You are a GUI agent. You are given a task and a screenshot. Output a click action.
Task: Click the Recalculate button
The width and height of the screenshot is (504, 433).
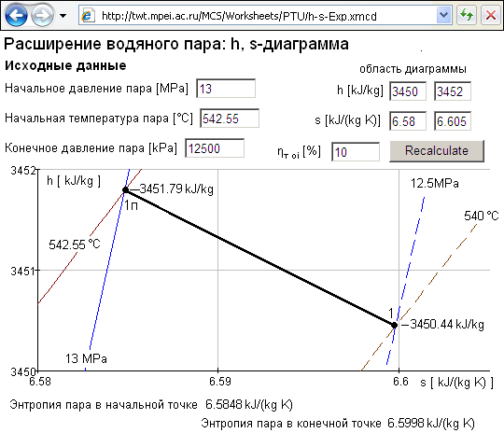(437, 151)
